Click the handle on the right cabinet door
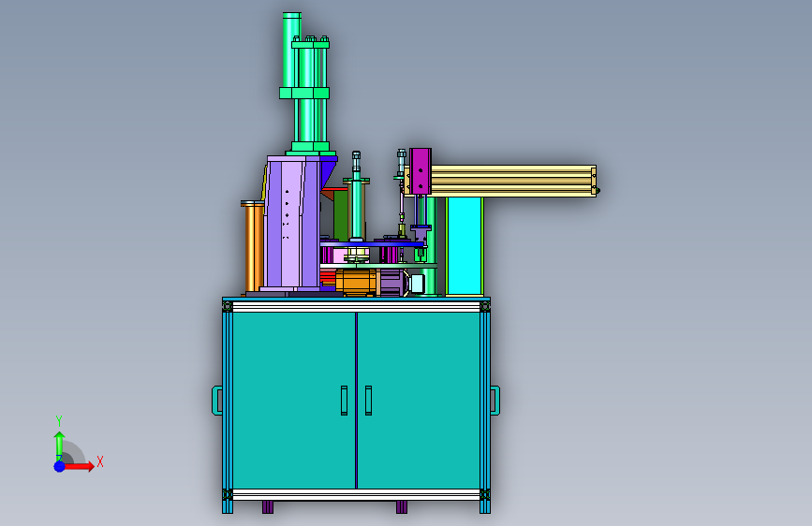This screenshot has height=526, width=812. pos(368,401)
